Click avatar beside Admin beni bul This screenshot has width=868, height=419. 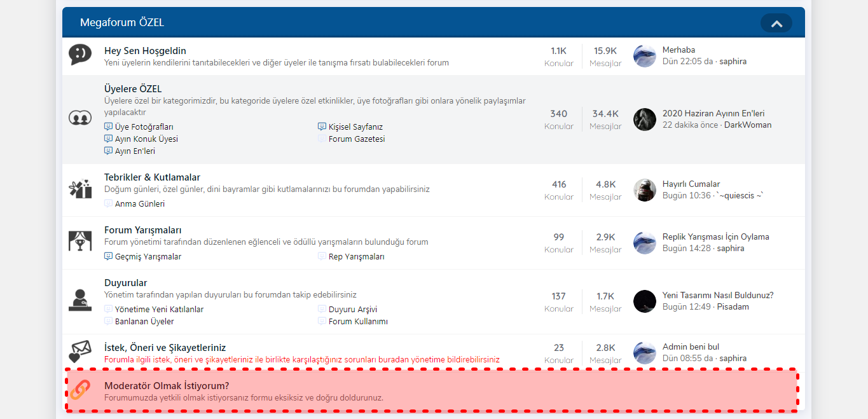pos(645,353)
